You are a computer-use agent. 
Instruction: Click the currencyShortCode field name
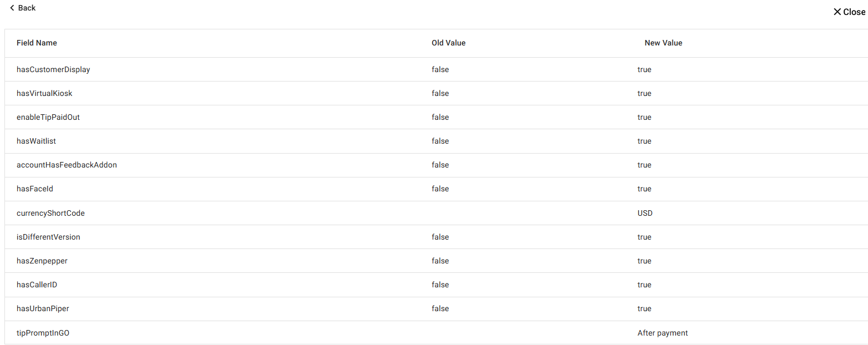coord(50,213)
